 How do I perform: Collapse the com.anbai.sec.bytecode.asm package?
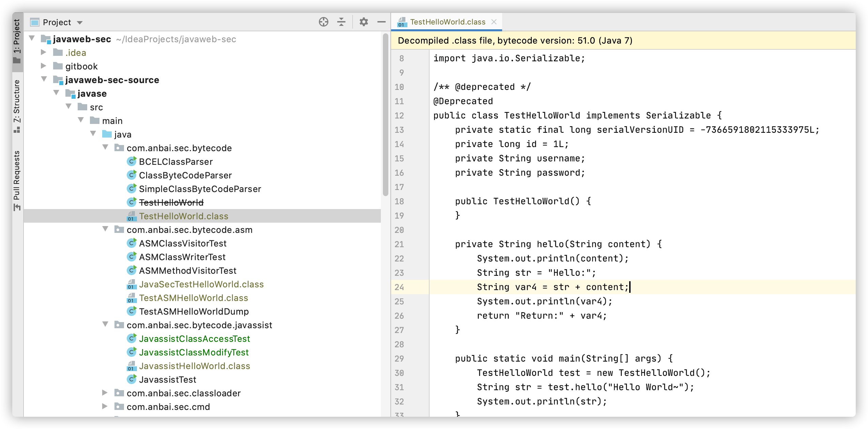[x=105, y=229]
